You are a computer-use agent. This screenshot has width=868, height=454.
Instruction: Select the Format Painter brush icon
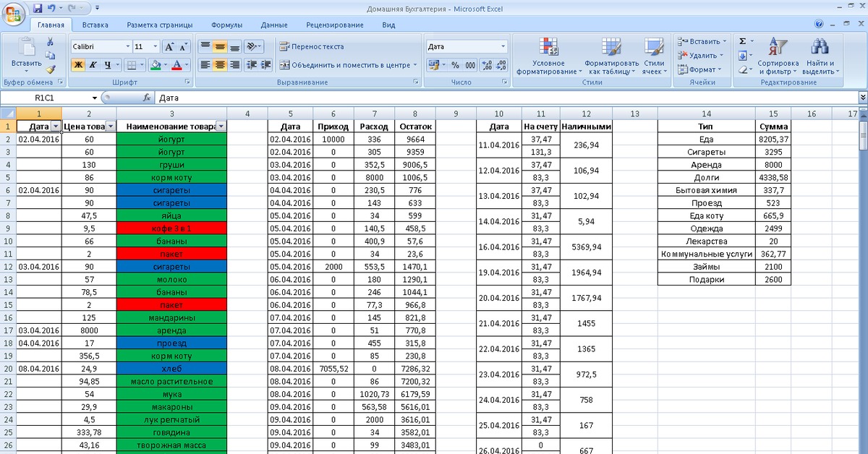click(50, 70)
